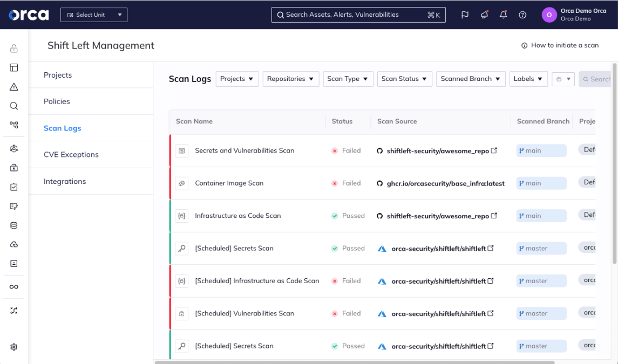Viewport: 618px width, 364px height.
Task: Open the briefcase X sidebar icon
Action: (14, 168)
